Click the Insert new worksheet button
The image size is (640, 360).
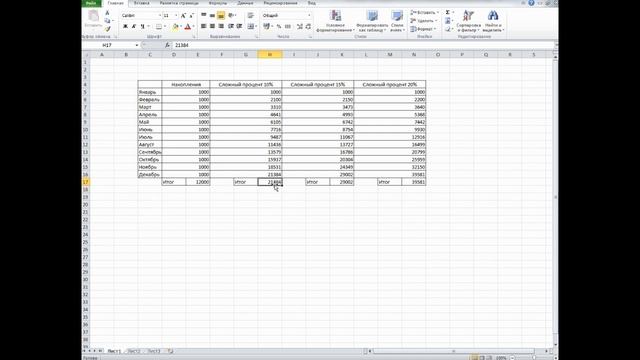click(170, 351)
